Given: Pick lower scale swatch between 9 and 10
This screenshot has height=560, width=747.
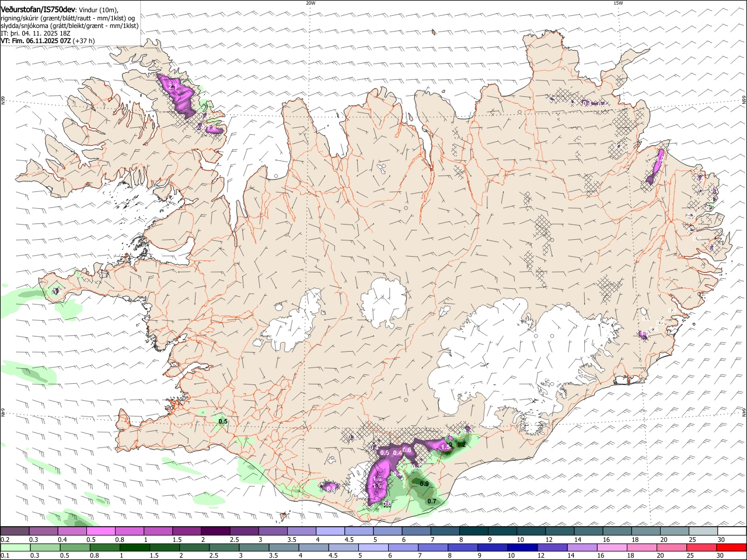Looking at the screenshot, I should (x=493, y=547).
